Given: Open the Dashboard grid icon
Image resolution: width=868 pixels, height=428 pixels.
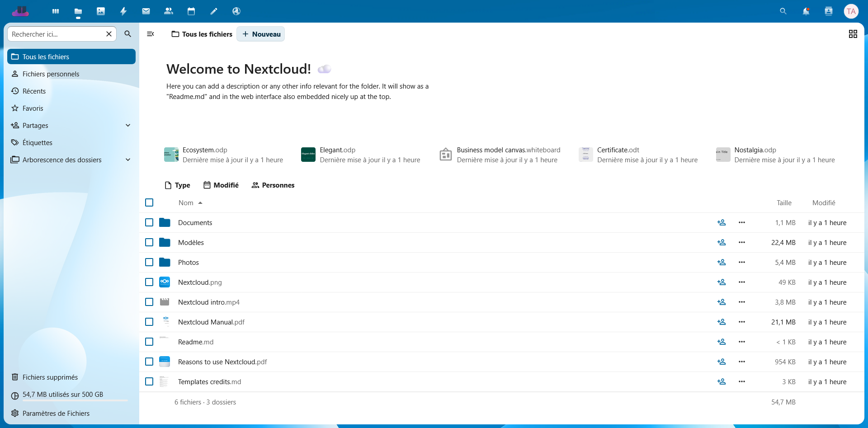Looking at the screenshot, I should [55, 11].
